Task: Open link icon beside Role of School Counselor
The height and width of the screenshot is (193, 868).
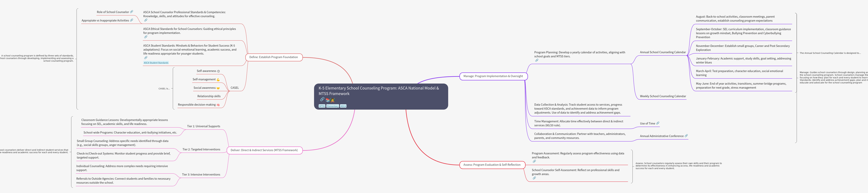Action: click(x=131, y=12)
